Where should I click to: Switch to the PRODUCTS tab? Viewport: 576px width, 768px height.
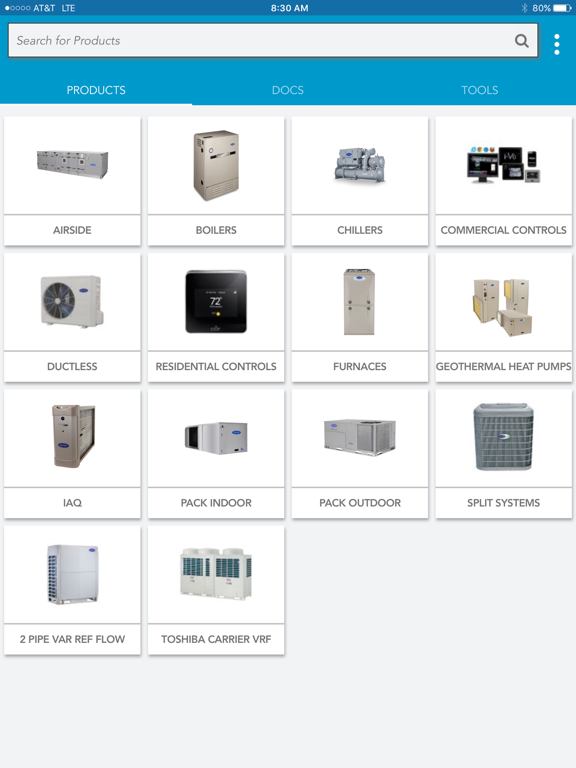pos(96,90)
